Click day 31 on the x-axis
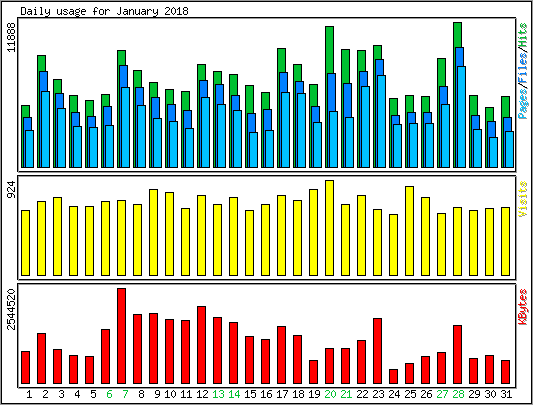533x405 pixels. 505,394
